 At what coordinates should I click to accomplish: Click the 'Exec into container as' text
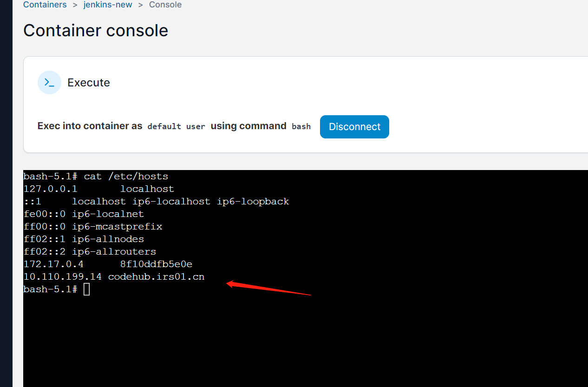click(90, 126)
